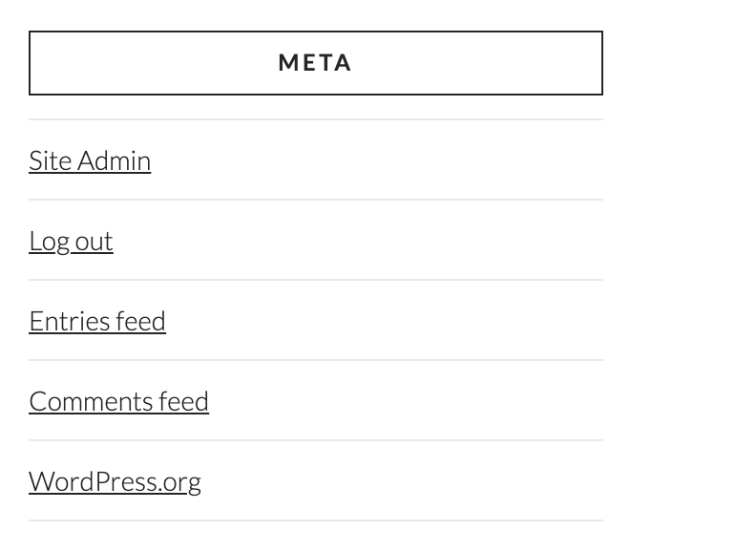This screenshot has height=552, width=756.
Task: Go to the site admin dashboard
Action: 90,160
